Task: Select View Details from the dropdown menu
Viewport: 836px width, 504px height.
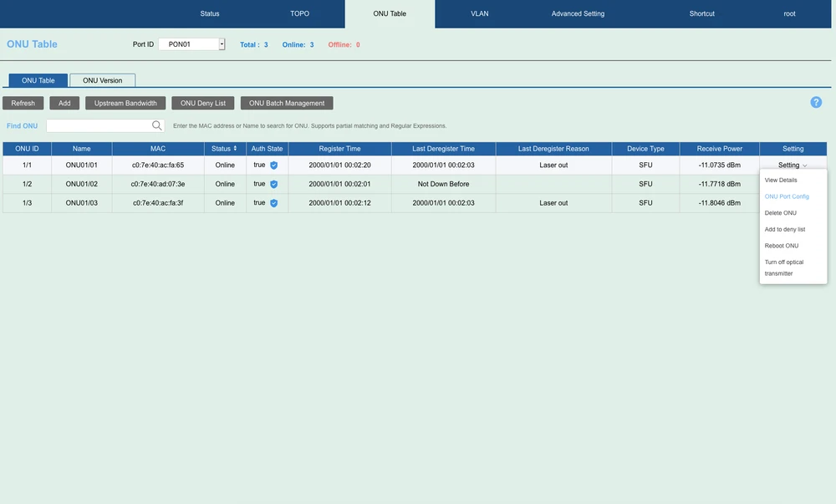Action: click(x=781, y=181)
